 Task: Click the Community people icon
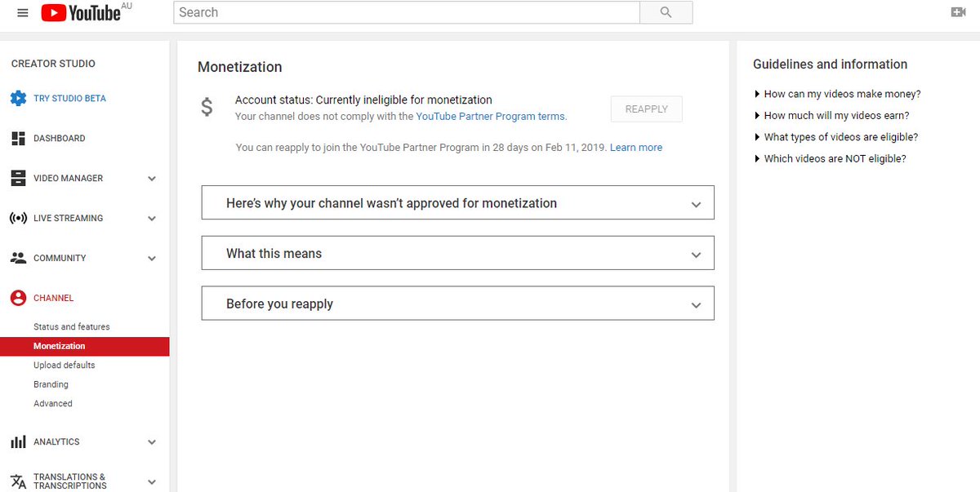tap(18, 258)
